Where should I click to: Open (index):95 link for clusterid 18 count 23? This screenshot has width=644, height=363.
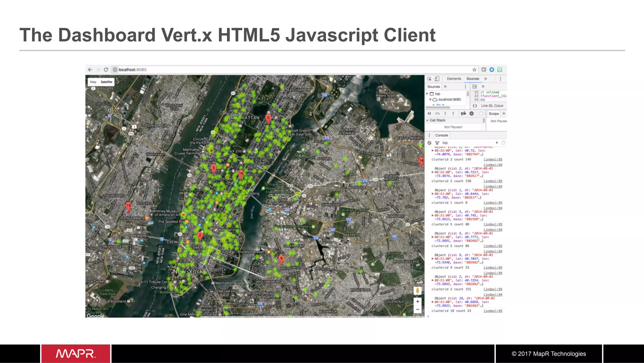(493, 311)
